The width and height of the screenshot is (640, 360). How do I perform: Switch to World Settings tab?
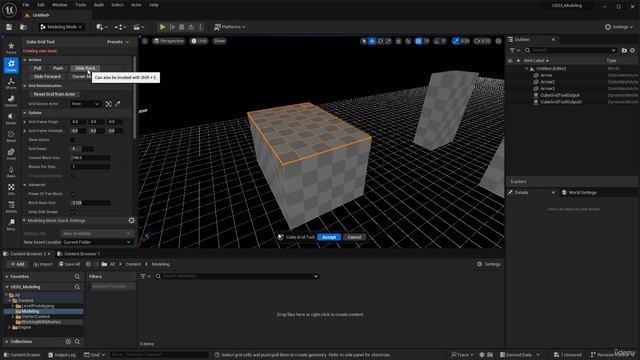[579, 193]
